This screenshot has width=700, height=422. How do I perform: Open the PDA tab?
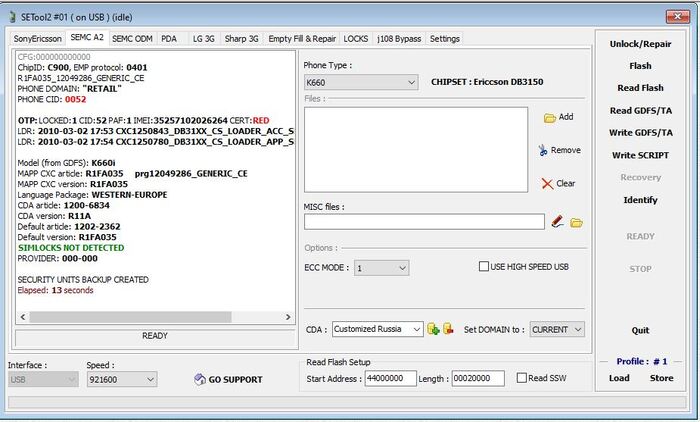click(169, 39)
